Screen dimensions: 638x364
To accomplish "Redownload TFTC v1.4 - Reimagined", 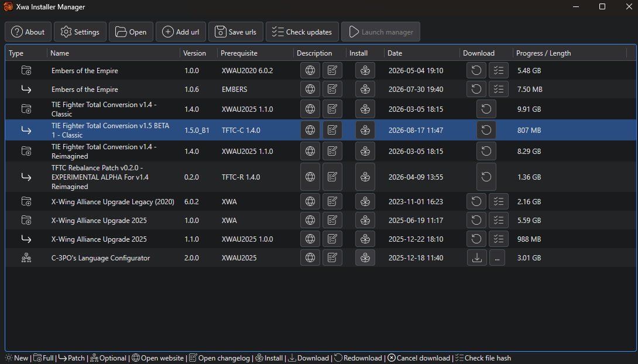I will coord(486,152).
